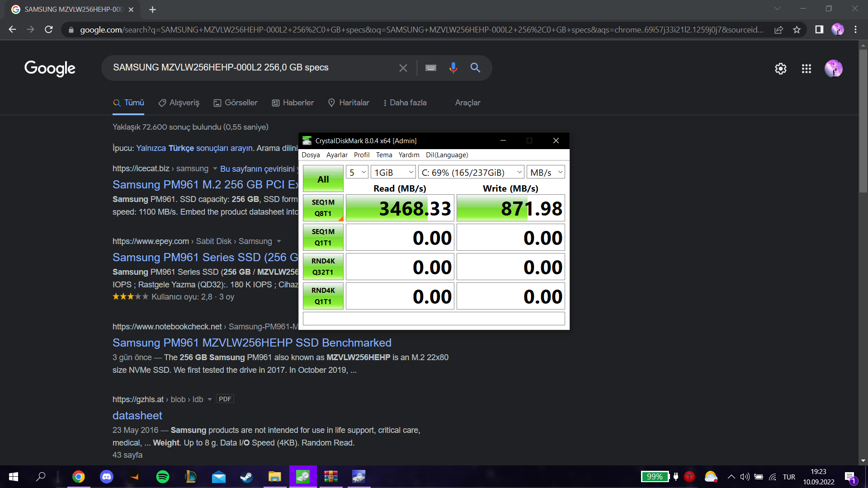The height and width of the screenshot is (488, 868).
Task: Switch to the Görseller search tab
Action: point(236,103)
